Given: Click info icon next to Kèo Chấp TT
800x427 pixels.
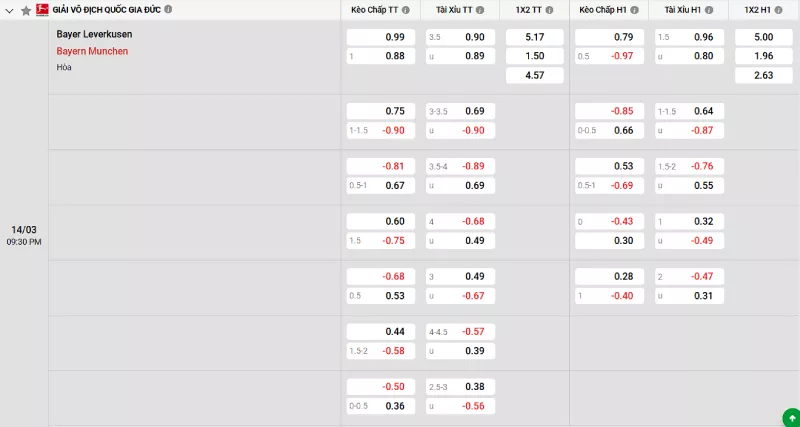Looking at the screenshot, I should click(405, 10).
